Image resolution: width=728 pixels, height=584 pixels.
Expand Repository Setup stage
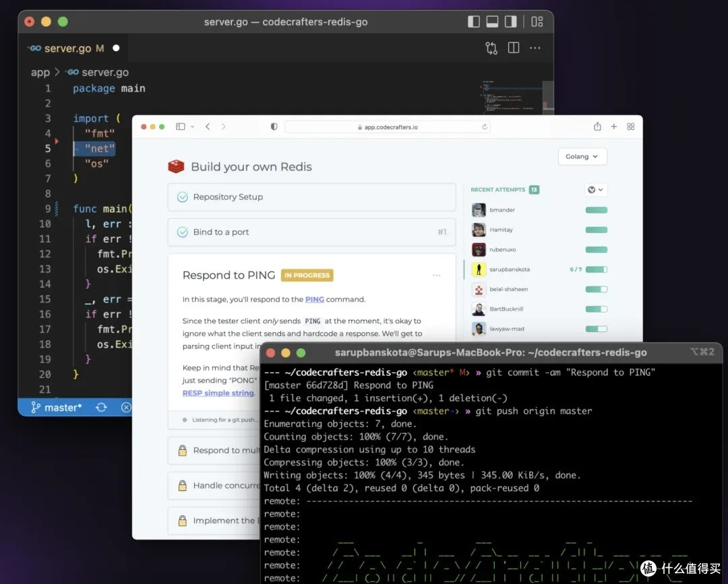click(311, 197)
